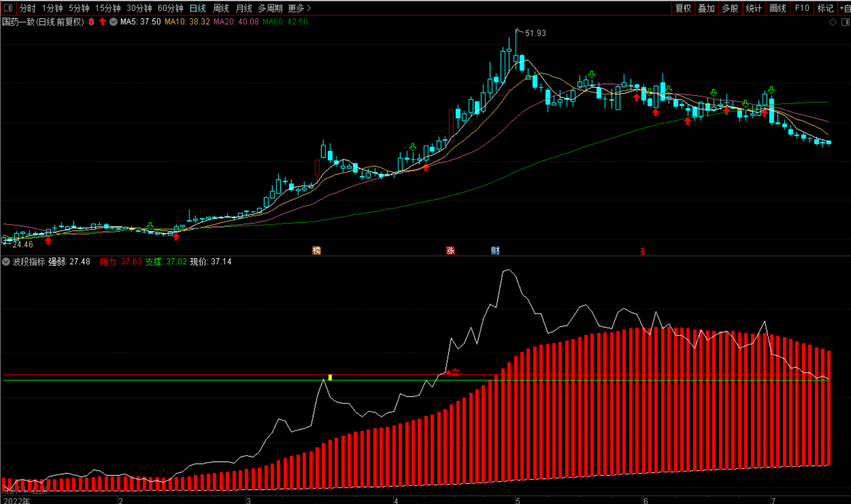
Task: Toggle the left side panel icon
Action: pos(8,8)
